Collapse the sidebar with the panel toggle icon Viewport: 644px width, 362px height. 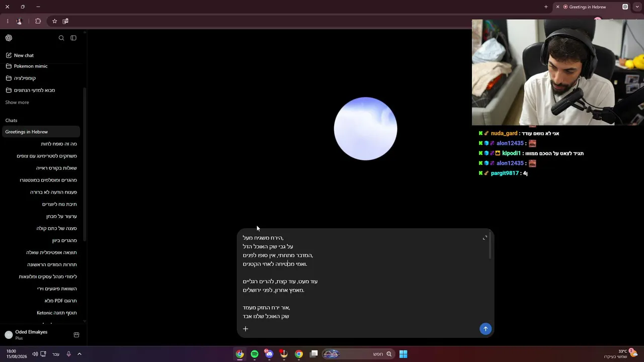[73, 38]
